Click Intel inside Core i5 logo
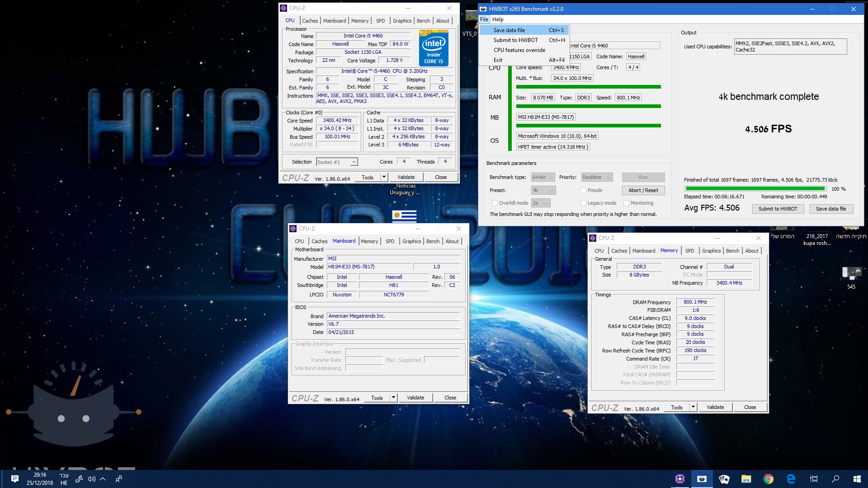Image resolution: width=868 pixels, height=488 pixels. click(434, 48)
